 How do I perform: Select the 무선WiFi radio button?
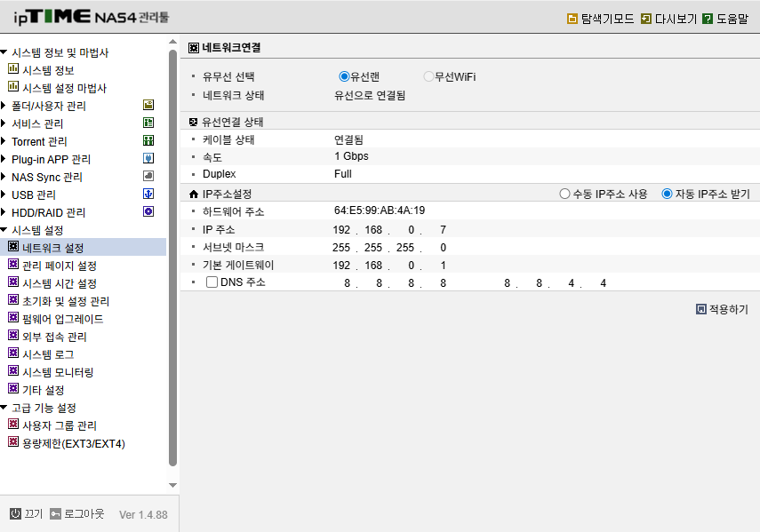click(x=428, y=76)
